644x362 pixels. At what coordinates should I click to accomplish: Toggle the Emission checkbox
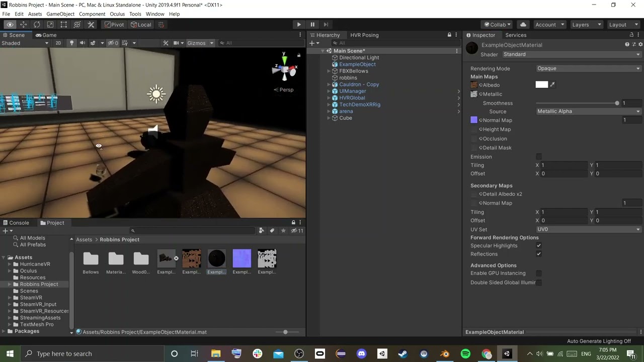(539, 157)
